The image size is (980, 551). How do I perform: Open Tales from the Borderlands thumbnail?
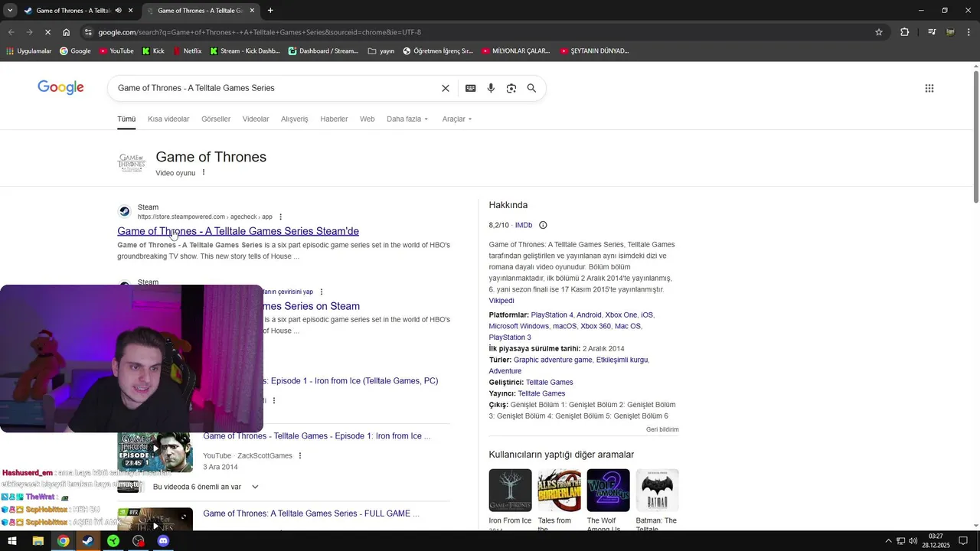(x=559, y=491)
